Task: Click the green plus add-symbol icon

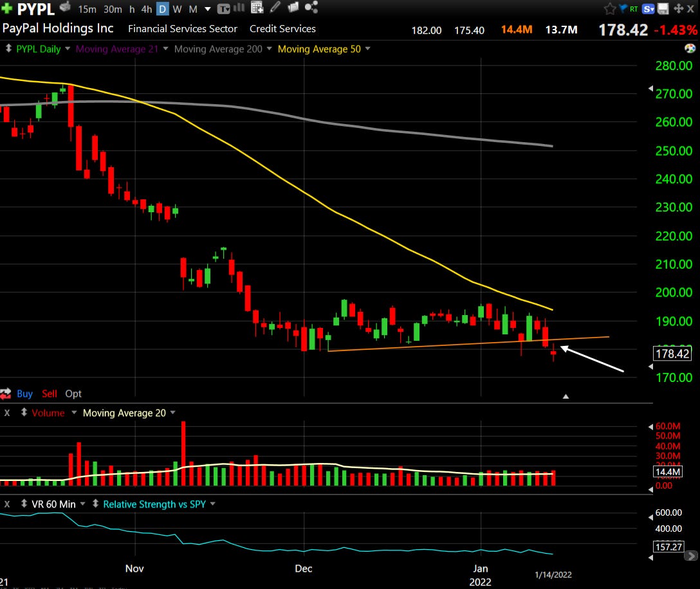Action: tap(6, 8)
